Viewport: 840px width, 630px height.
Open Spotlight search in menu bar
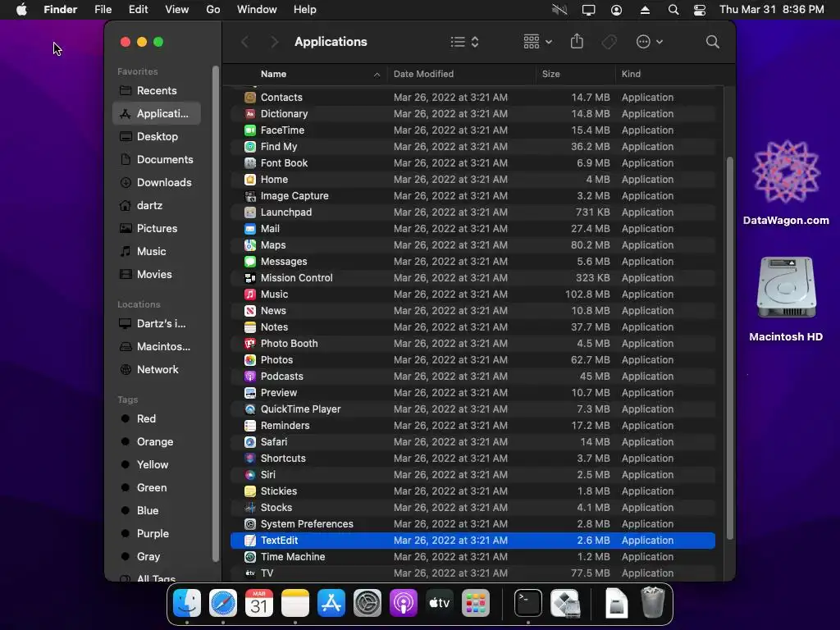673,10
